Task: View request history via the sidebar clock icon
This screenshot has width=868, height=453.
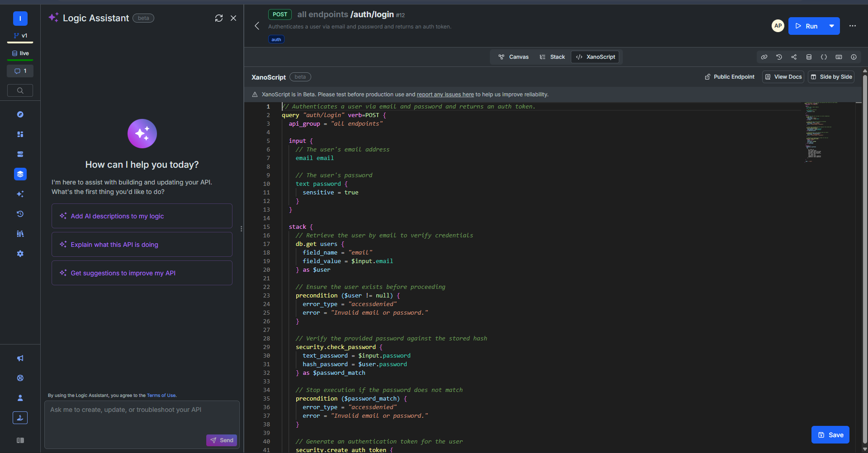Action: click(20, 214)
